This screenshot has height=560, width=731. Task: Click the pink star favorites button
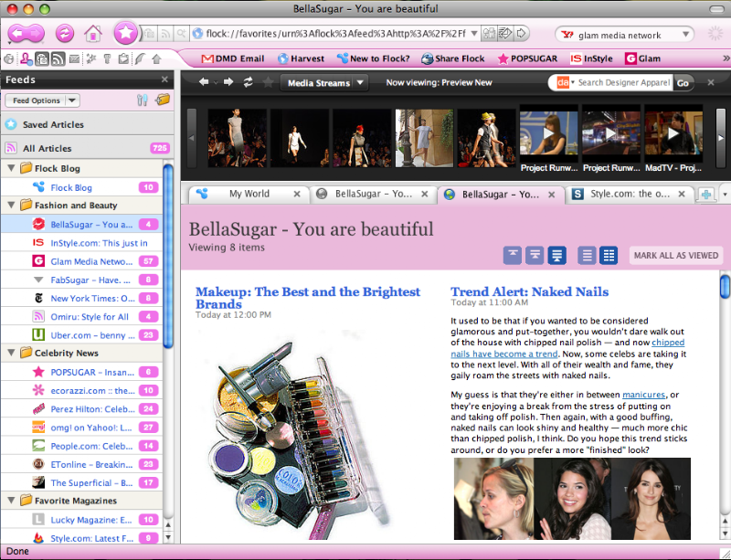click(x=125, y=33)
